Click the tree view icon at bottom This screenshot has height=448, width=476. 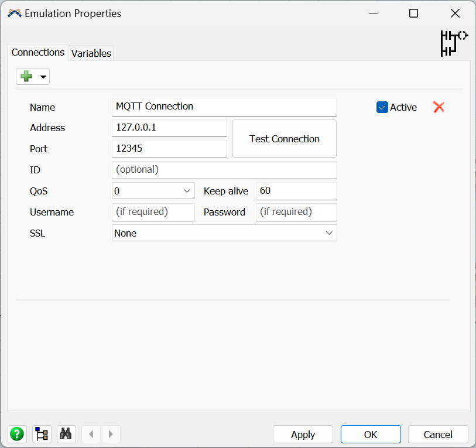(42, 434)
